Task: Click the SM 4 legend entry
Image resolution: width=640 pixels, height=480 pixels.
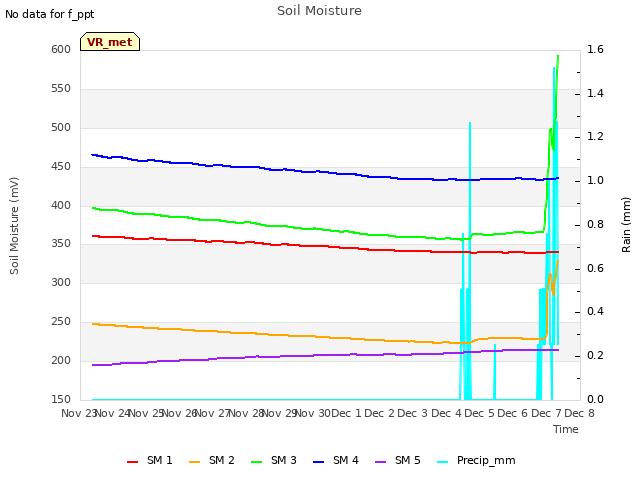Action: (x=336, y=460)
